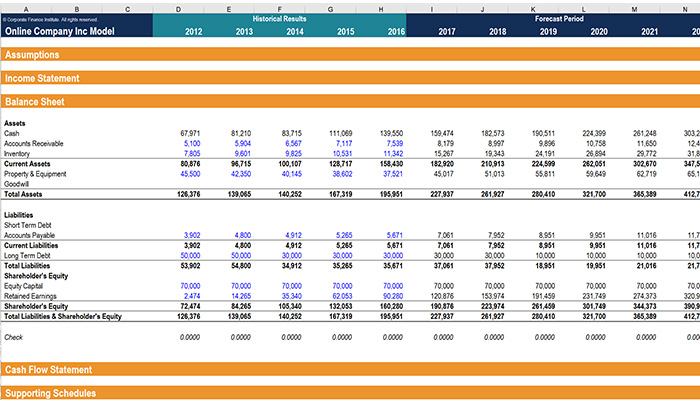Select Property & Equipment value 37,521

(393, 174)
